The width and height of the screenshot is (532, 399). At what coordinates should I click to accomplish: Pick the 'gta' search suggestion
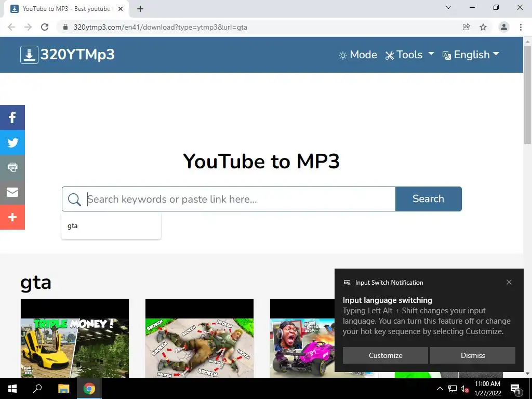pyautogui.click(x=111, y=226)
